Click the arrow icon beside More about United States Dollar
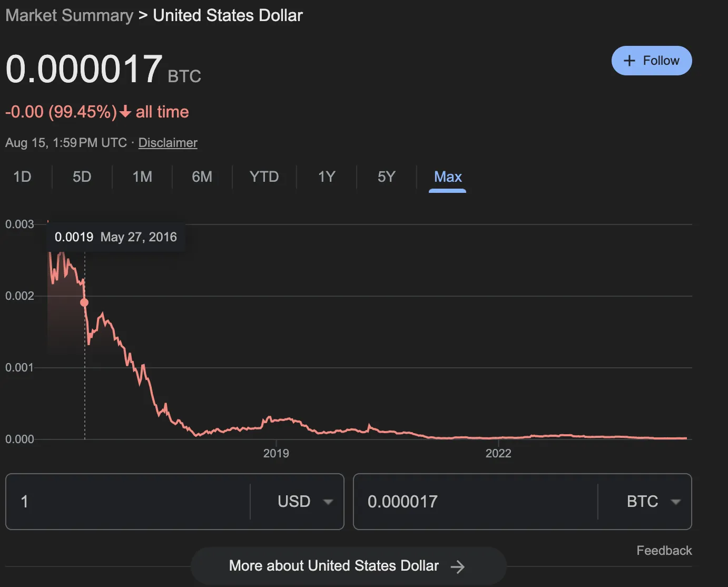Viewport: 728px width, 587px height. coord(458,566)
